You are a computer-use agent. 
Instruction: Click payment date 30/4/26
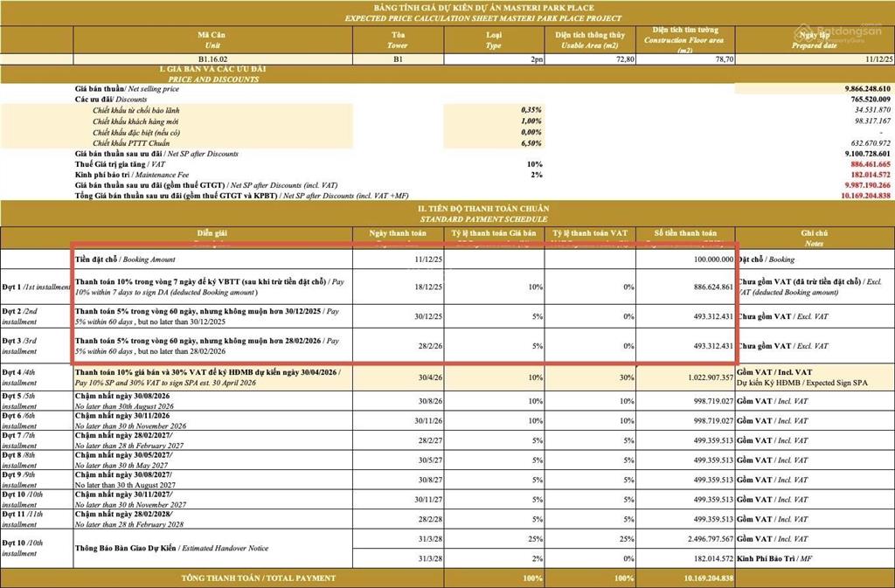tap(430, 377)
